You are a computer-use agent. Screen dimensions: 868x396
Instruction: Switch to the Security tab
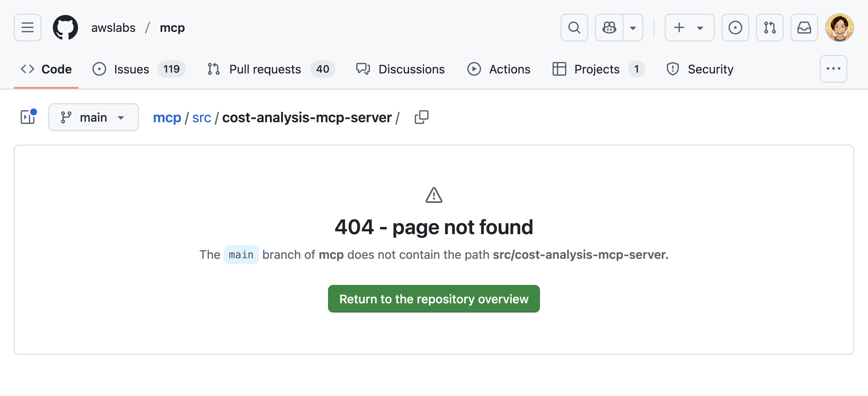click(x=700, y=69)
